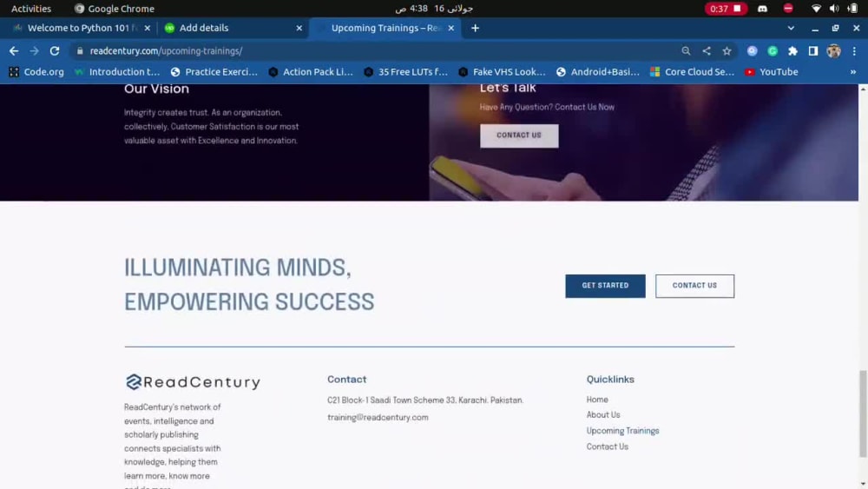Image resolution: width=868 pixels, height=489 pixels.
Task: Click the red do-not-disturb tray icon
Action: point(788,9)
